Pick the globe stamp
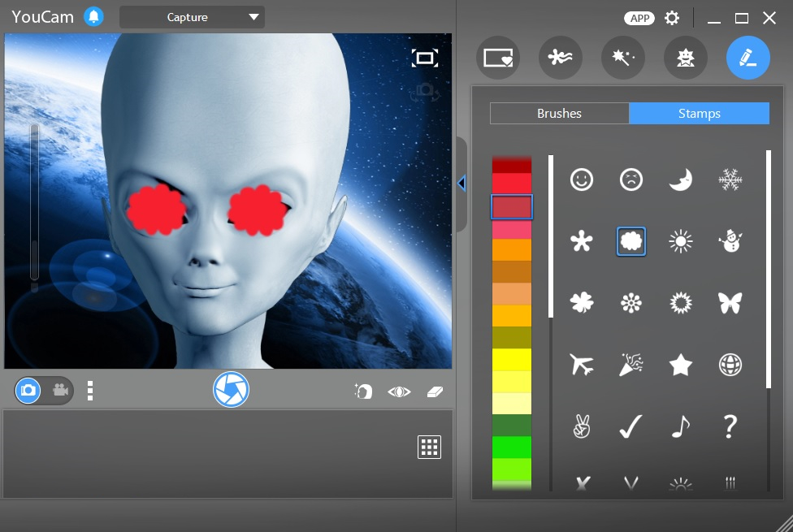 coord(730,364)
